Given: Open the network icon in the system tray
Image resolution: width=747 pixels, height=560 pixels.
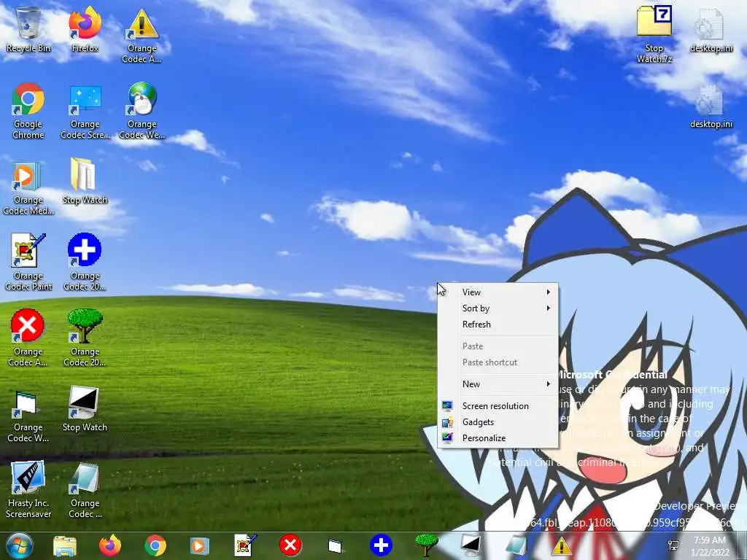Looking at the screenshot, I should pyautogui.click(x=673, y=545).
